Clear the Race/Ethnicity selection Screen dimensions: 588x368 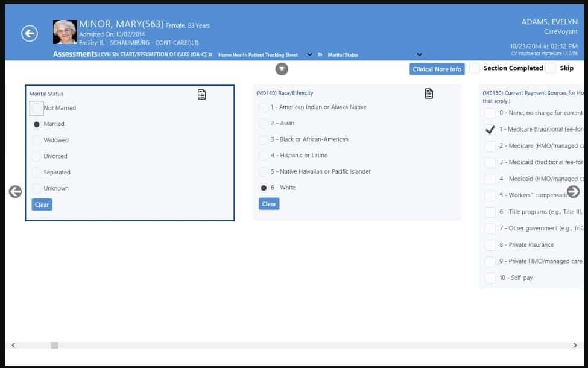pyautogui.click(x=268, y=203)
